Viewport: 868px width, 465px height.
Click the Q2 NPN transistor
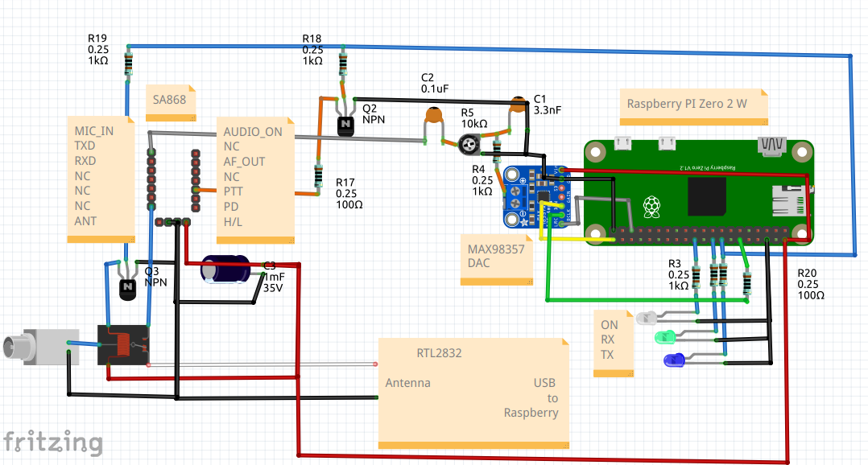(345, 125)
